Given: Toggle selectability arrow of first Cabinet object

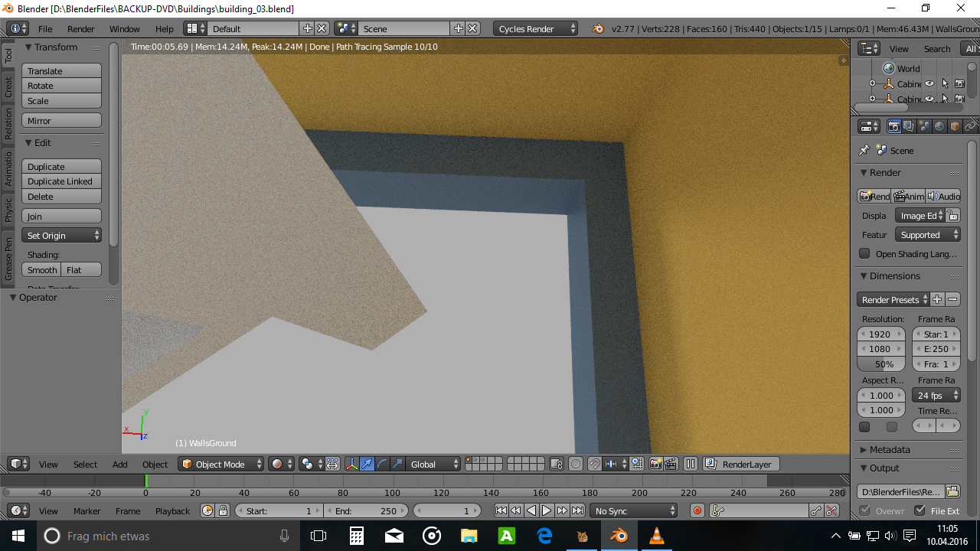Looking at the screenshot, I should (x=945, y=84).
